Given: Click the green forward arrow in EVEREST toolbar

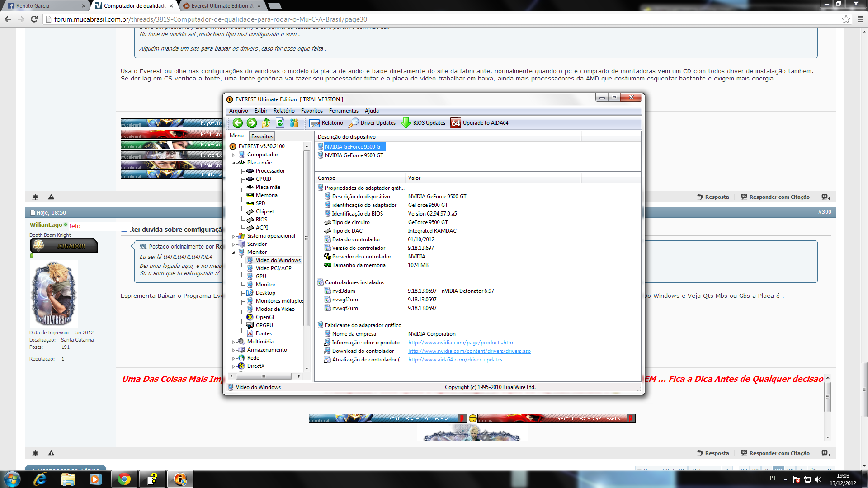Looking at the screenshot, I should coord(252,123).
